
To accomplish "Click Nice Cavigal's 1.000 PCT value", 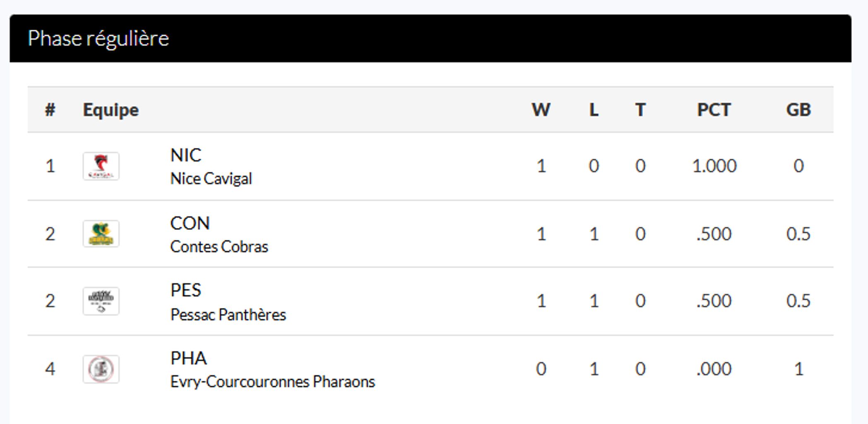I will click(x=714, y=166).
